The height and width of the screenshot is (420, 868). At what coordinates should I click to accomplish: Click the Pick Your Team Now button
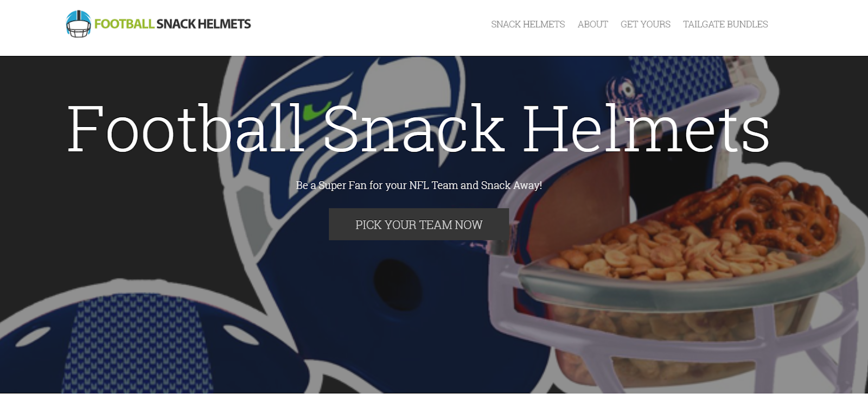coord(419,224)
